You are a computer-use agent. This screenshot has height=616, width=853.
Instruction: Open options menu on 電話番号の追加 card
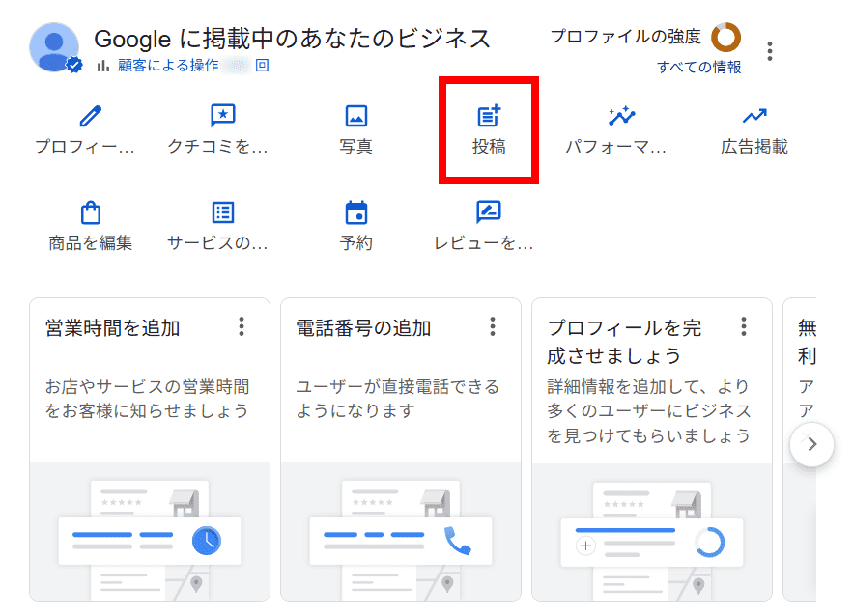[493, 326]
